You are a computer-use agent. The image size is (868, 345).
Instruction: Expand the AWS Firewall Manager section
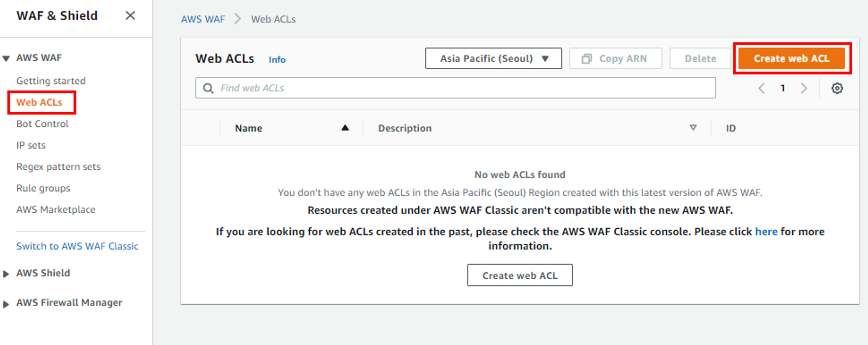pyautogui.click(x=6, y=303)
